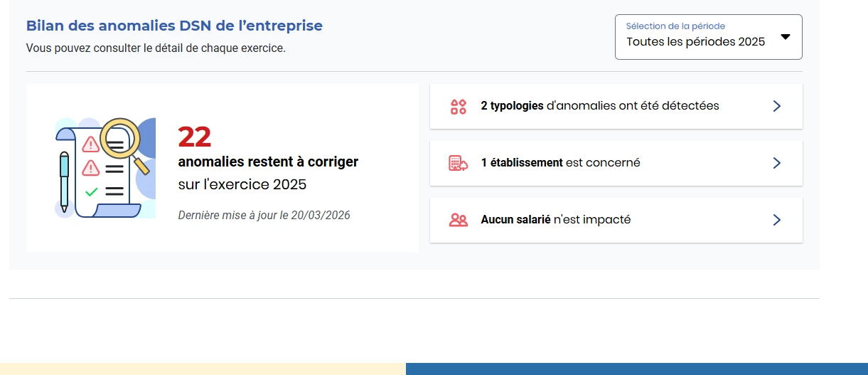
Task: Click the "sur l'exercice 2025" label
Action: pyautogui.click(x=242, y=184)
